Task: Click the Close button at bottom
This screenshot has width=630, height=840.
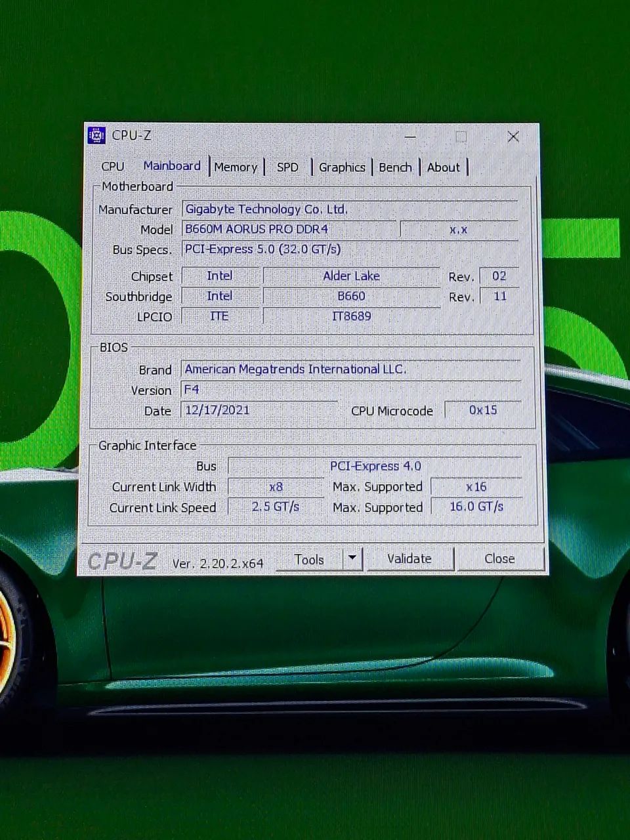Action: coord(499,559)
